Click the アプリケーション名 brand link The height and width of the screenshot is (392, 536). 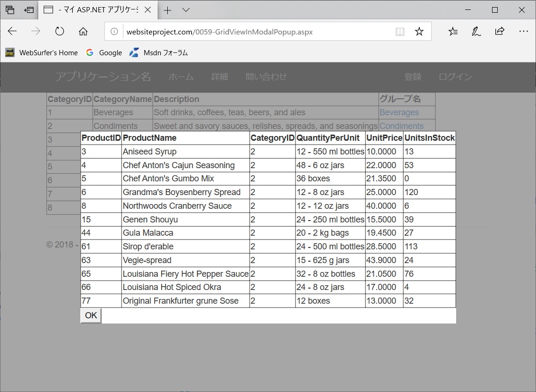tap(103, 77)
